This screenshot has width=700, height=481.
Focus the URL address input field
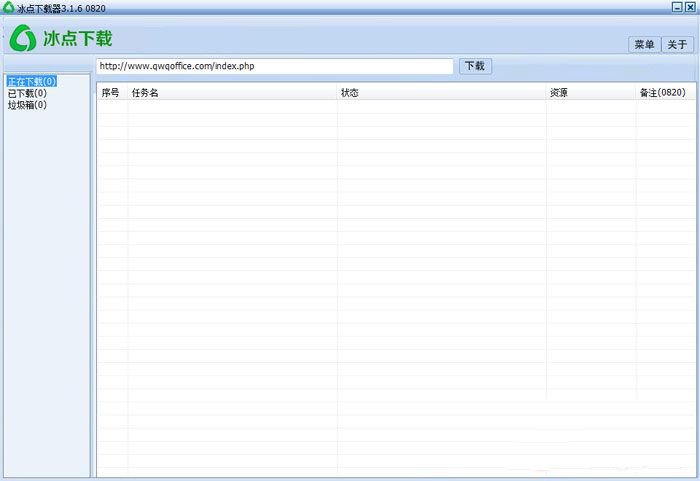pos(275,66)
